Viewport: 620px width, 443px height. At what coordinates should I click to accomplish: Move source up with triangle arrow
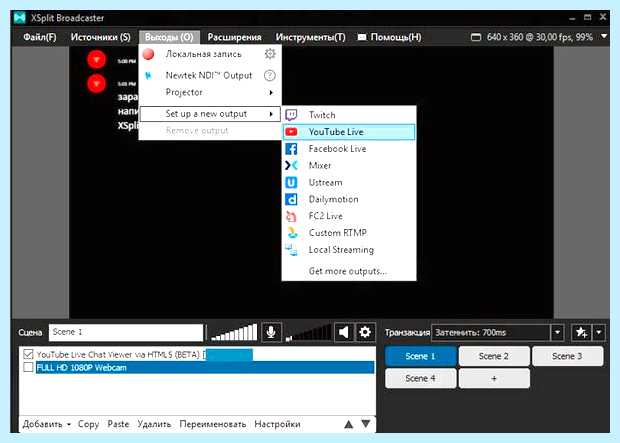(348, 424)
